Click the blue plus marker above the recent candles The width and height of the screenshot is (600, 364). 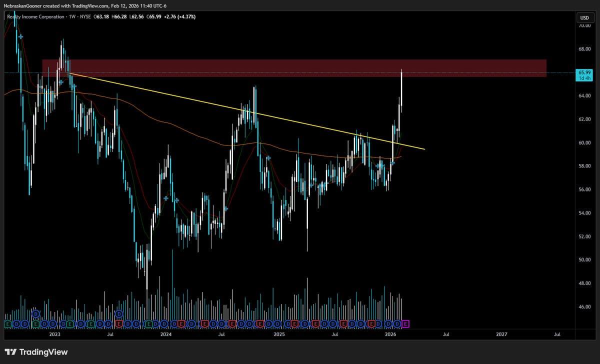[393, 162]
